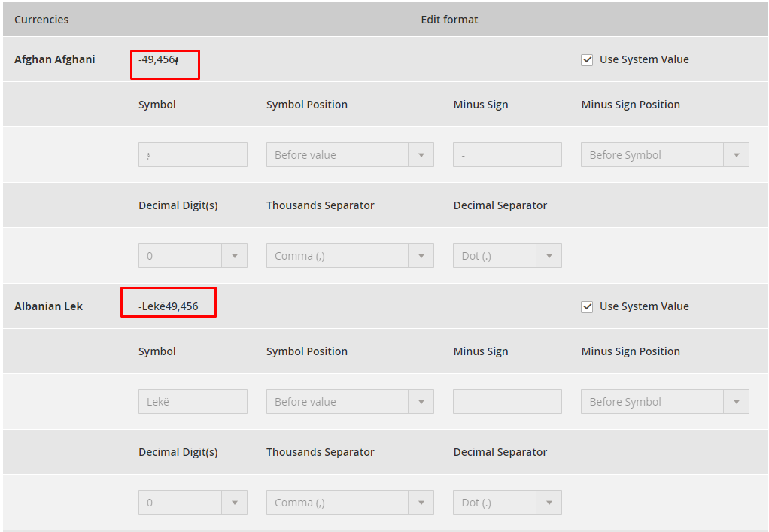Screen dimensions: 769x532
Task: Click the Albanian Lek Symbol field containing Lekë
Action: click(x=193, y=402)
